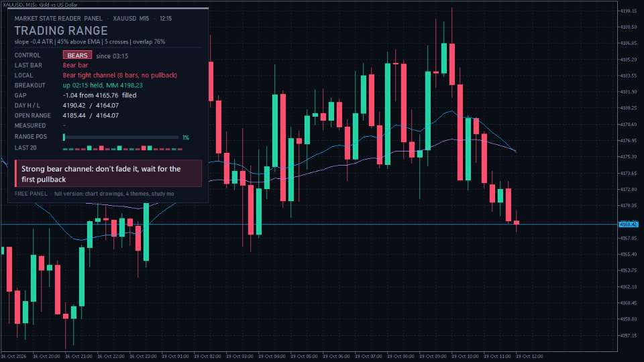Click the 'Bear bar' last bar value
Image resolution: width=644 pixels, height=362 pixels.
click(x=75, y=65)
